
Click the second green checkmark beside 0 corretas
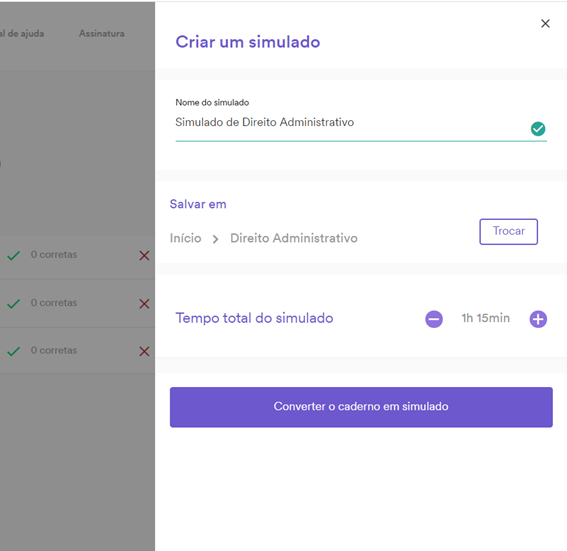13,304
